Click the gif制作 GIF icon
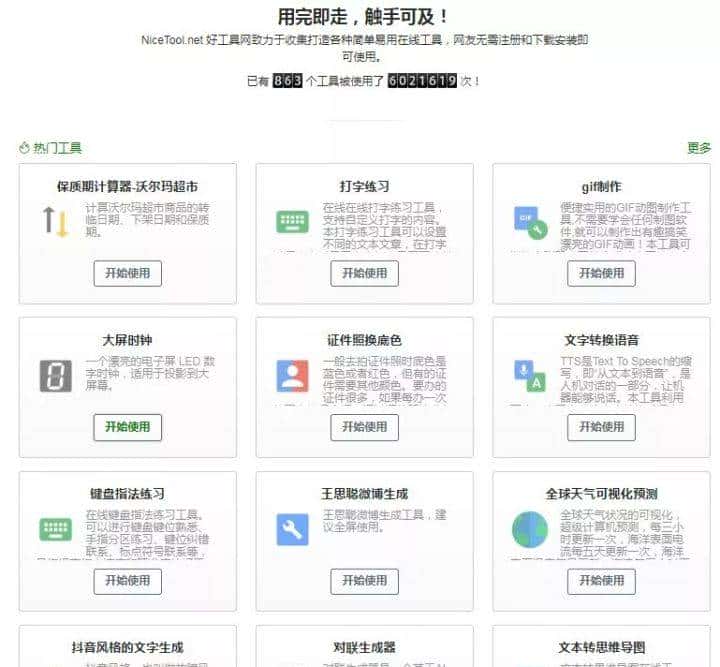 [530, 223]
